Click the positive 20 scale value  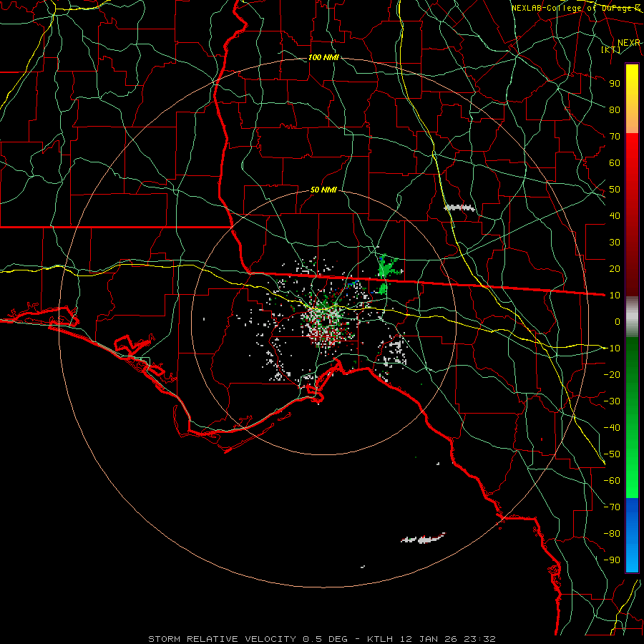click(615, 268)
